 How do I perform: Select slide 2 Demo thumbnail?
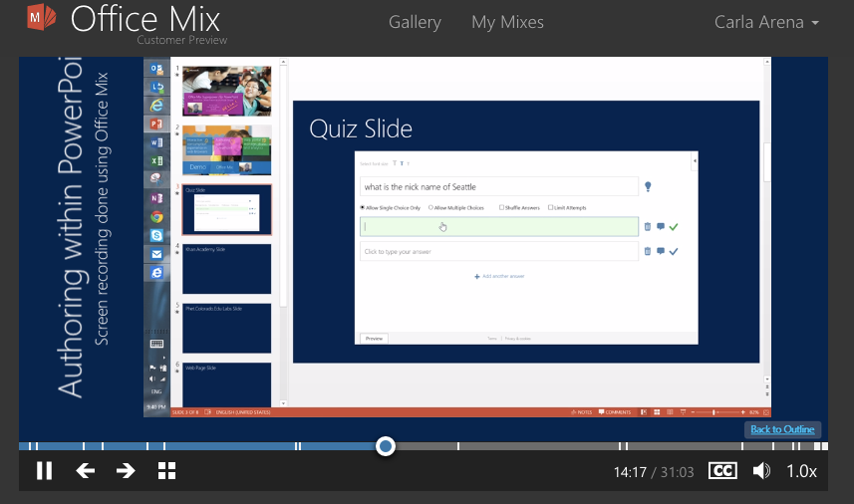tap(226, 150)
